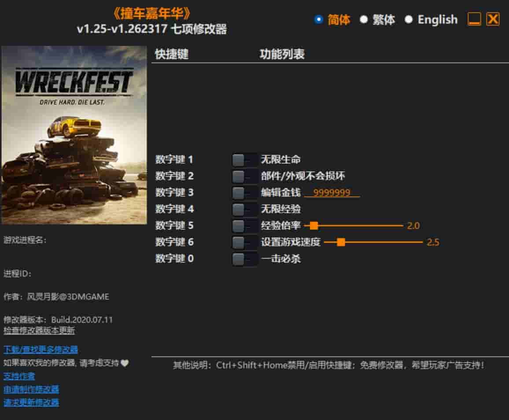Toggle the 无限生命 switch
The width and height of the screenshot is (509, 420).
click(244, 160)
